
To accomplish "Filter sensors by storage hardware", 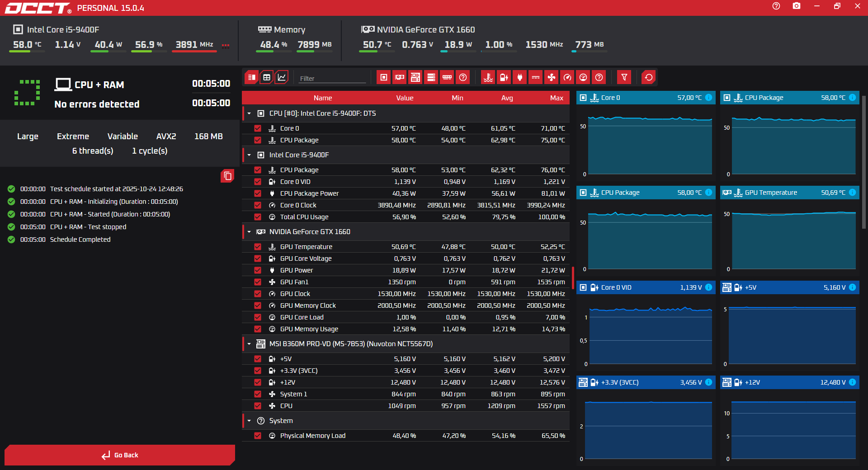I will 431,77.
